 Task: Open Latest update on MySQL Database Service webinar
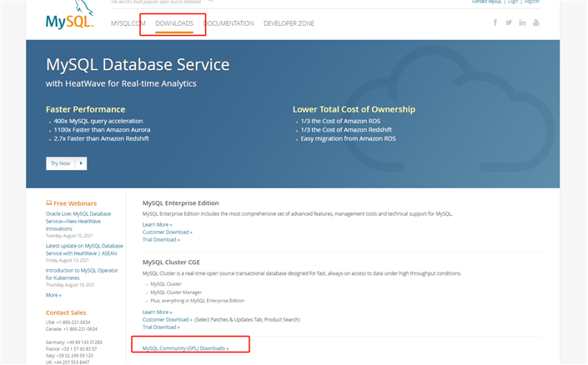84,249
